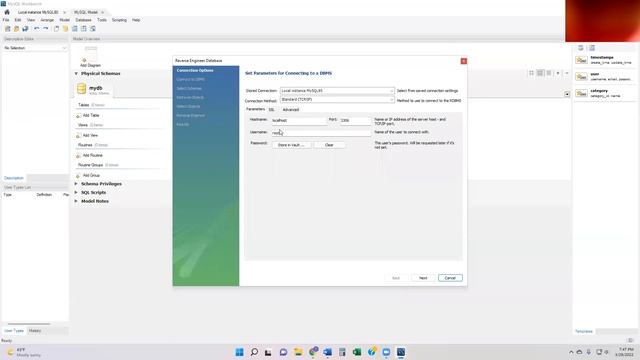
Task: Select the timestamps table template
Action: click(x=605, y=60)
